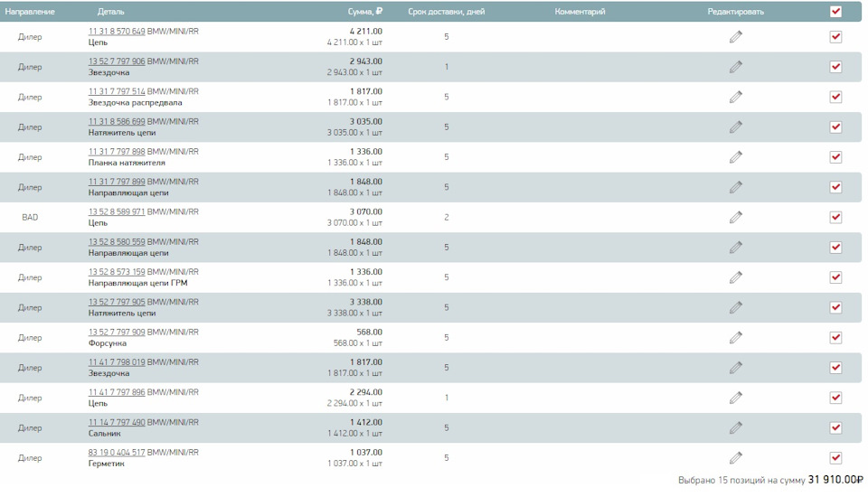The height and width of the screenshot is (497, 868).
Task: Deselect the Форсунка row checkbox
Action: 835,338
